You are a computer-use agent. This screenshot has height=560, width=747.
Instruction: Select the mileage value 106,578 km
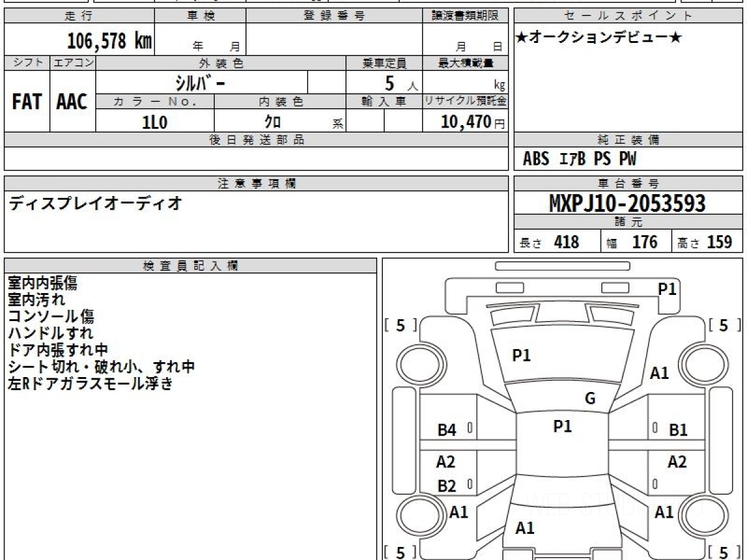click(x=110, y=41)
